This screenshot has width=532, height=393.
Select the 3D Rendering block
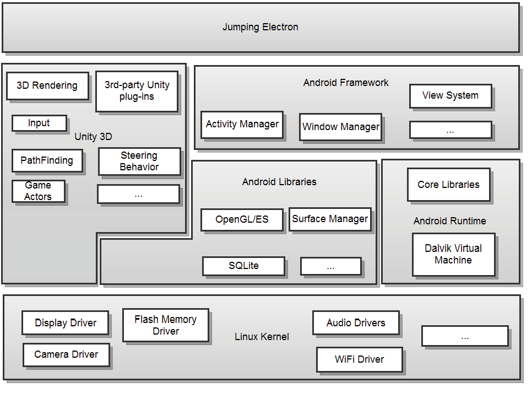[47, 85]
